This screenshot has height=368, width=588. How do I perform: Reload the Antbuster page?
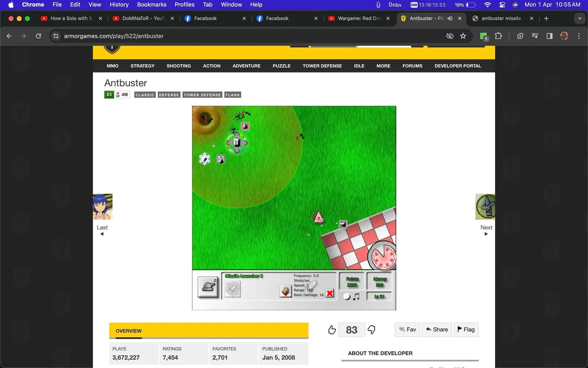(x=38, y=36)
